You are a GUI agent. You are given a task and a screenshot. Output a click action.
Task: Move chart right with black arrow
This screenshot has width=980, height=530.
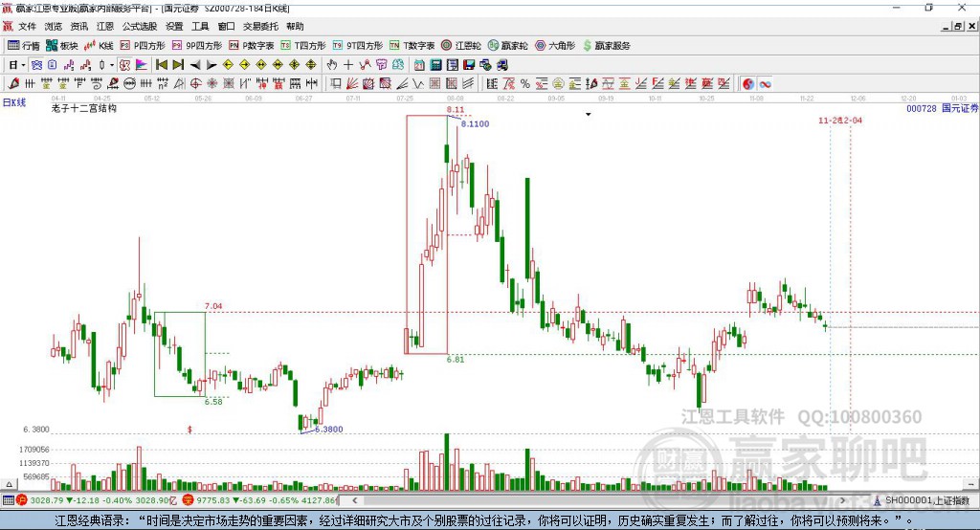(x=212, y=65)
